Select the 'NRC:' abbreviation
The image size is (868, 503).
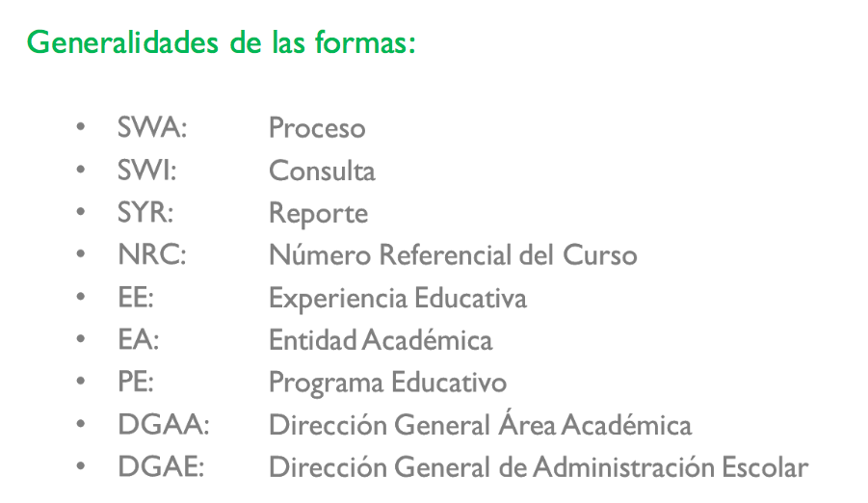point(151,255)
